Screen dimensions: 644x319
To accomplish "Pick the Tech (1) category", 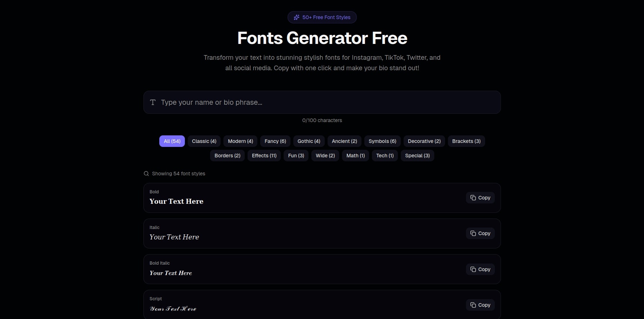I will pyautogui.click(x=385, y=156).
